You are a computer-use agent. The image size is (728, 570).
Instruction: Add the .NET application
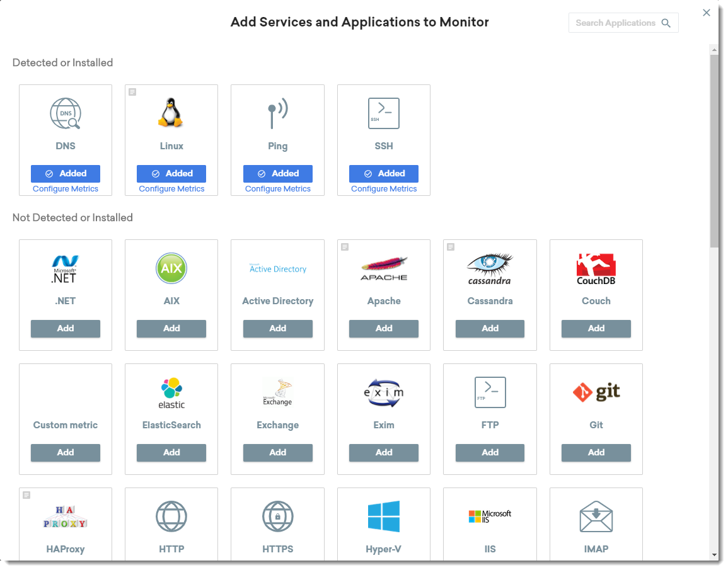pyautogui.click(x=66, y=328)
